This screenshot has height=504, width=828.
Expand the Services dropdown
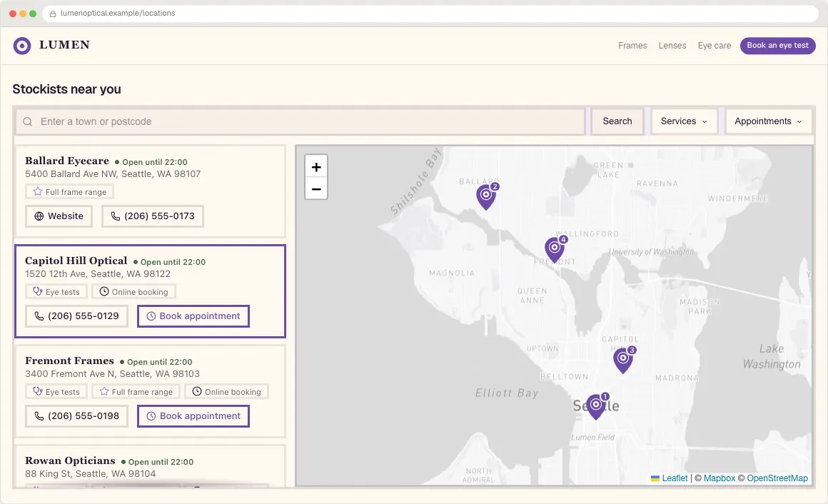(684, 121)
